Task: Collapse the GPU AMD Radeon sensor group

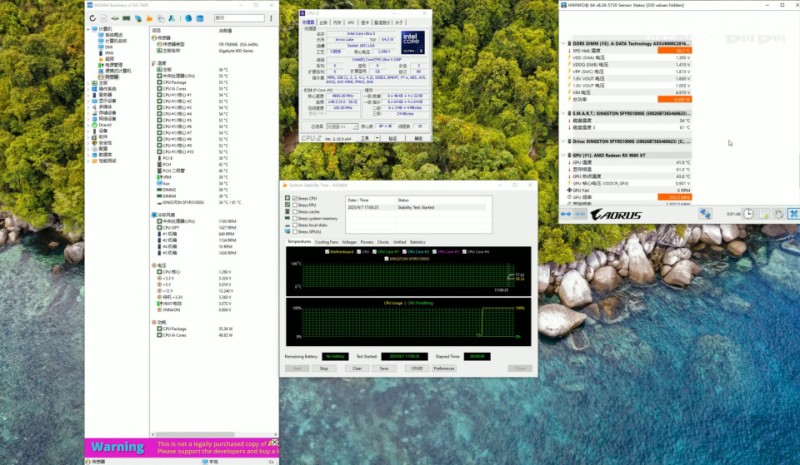Action: (565, 155)
